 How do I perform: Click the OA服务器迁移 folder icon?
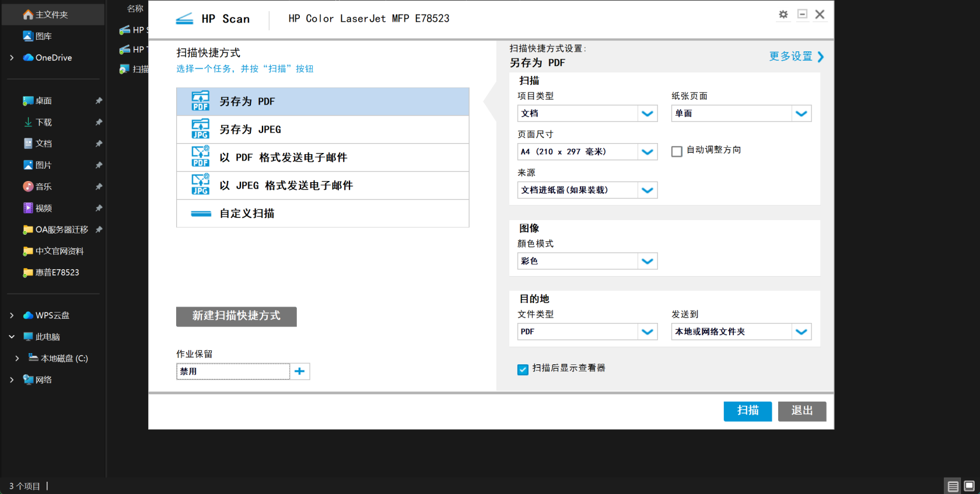pyautogui.click(x=28, y=229)
